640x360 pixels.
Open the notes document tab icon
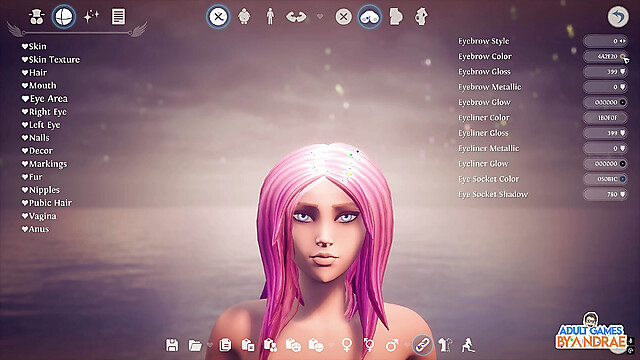pos(118,17)
